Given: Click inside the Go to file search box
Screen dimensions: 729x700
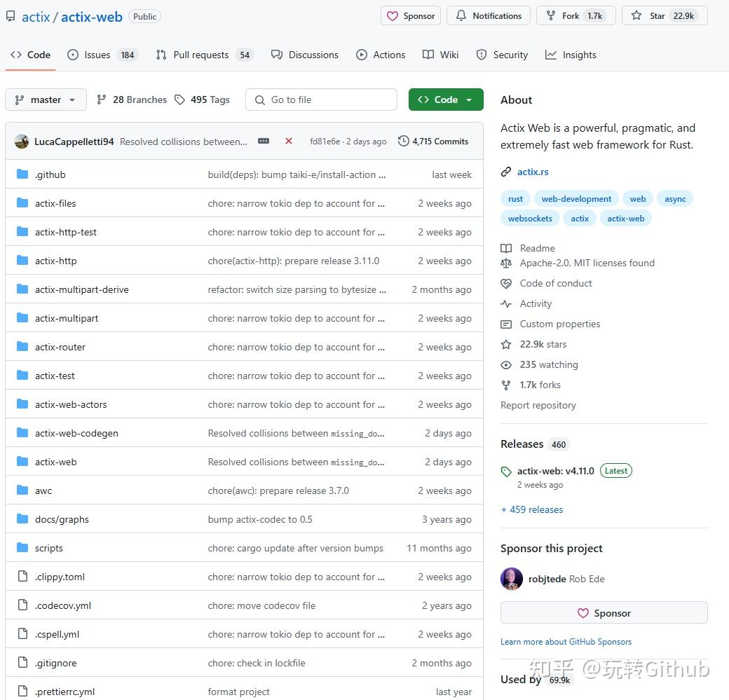Looking at the screenshot, I should tap(321, 99).
